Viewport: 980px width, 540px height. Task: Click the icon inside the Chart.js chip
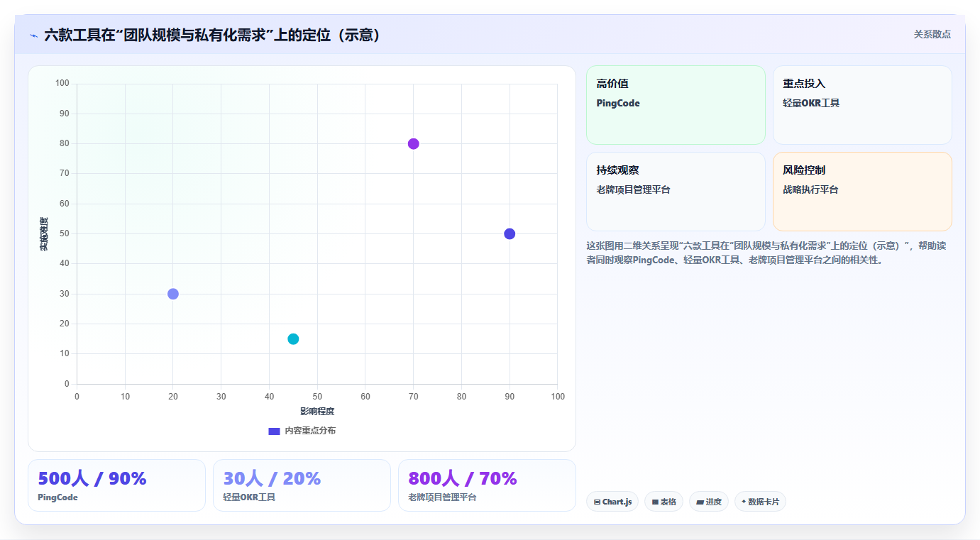point(598,502)
